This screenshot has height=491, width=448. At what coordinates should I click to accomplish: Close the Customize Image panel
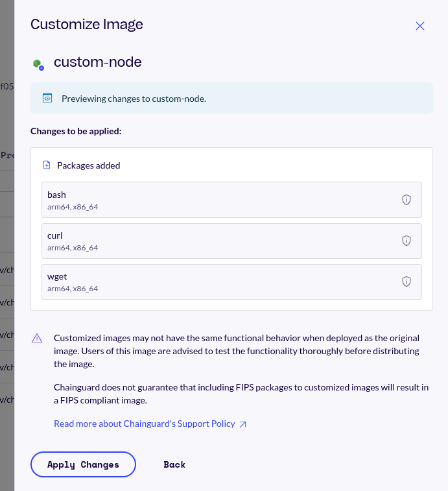419,26
